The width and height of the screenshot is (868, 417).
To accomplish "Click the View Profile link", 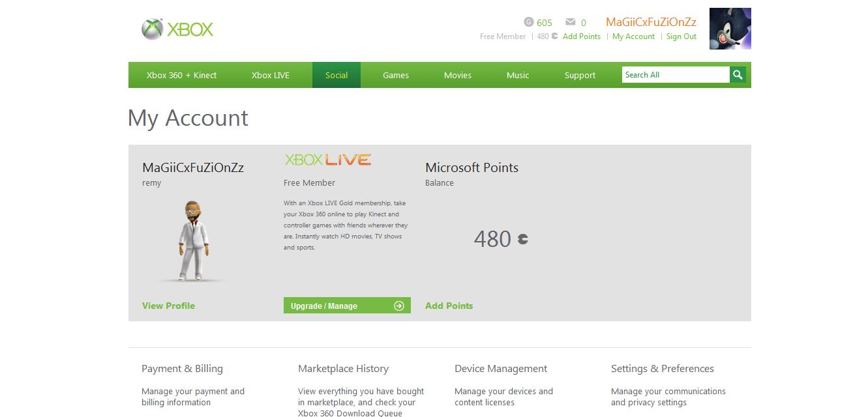I will coord(168,306).
